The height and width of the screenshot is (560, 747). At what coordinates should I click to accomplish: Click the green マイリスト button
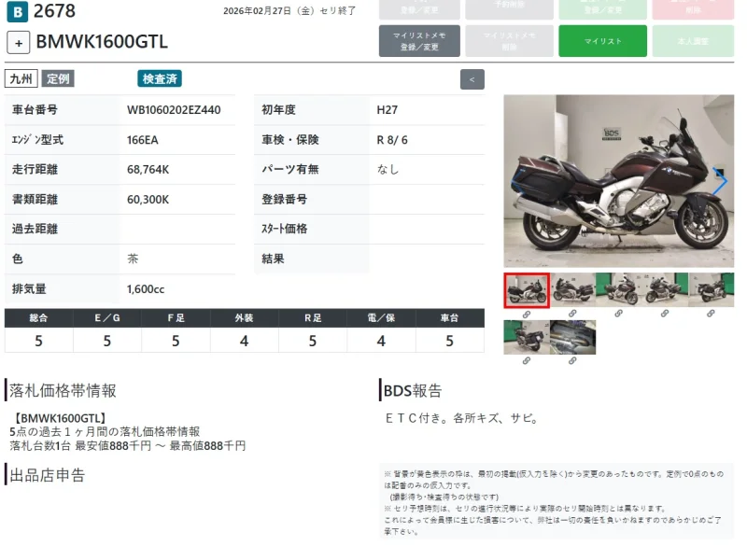(602, 41)
